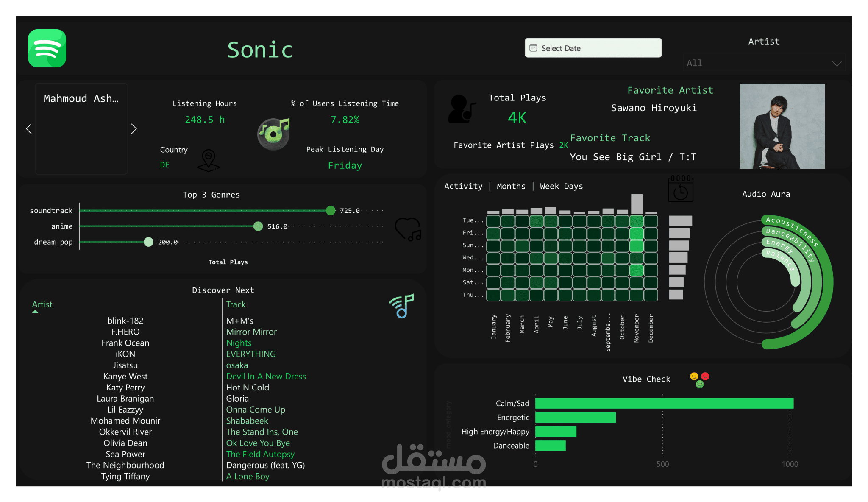Select artist Kanye West
The width and height of the screenshot is (868, 502).
[125, 376]
